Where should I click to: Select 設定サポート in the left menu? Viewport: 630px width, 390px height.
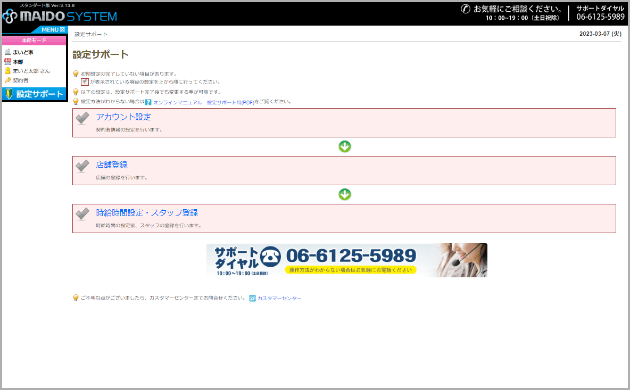(x=34, y=94)
